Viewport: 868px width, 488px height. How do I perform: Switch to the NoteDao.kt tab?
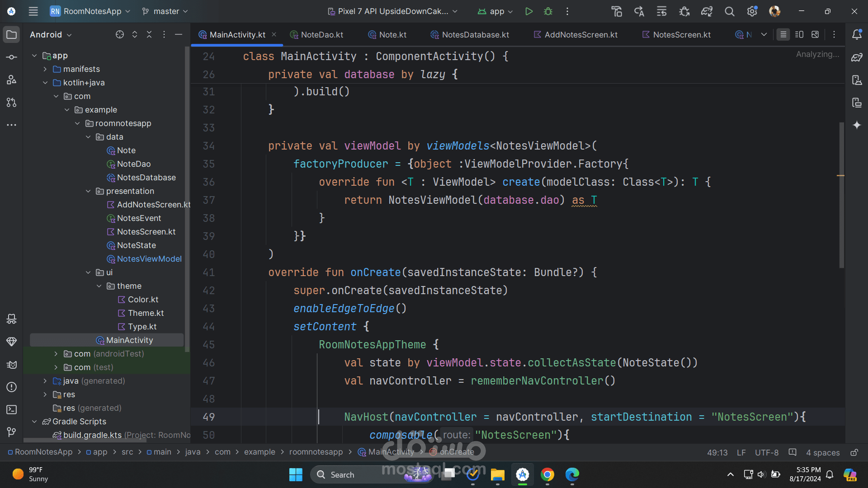click(x=321, y=35)
